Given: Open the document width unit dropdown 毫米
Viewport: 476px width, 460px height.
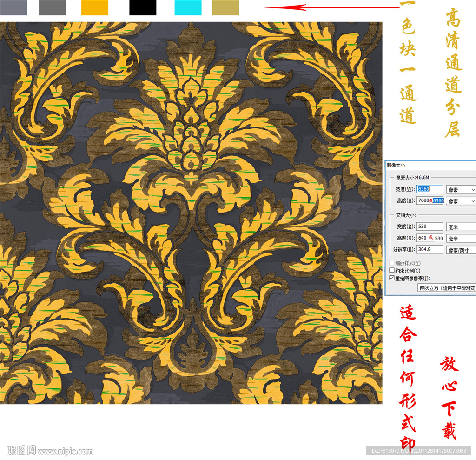Looking at the screenshot, I should [x=461, y=227].
